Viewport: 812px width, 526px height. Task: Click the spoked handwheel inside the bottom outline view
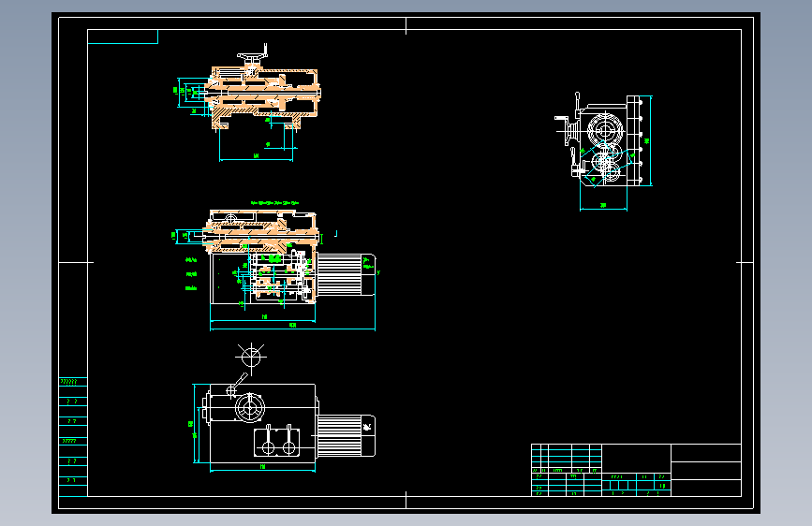[x=250, y=407]
